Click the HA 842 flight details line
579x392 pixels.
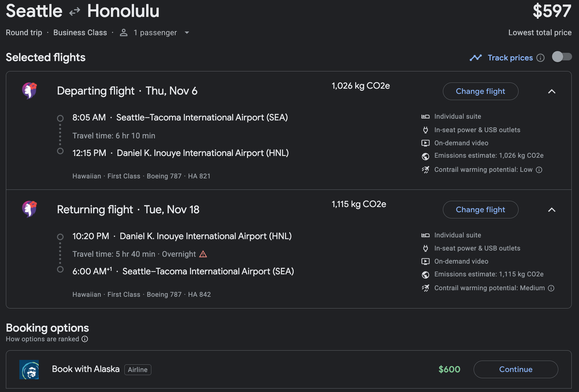[142, 294]
